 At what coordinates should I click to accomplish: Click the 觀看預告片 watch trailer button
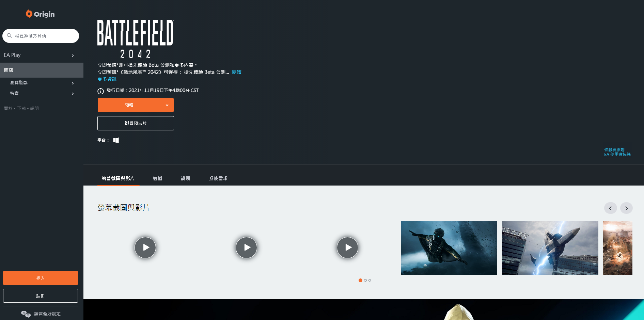[x=136, y=123]
